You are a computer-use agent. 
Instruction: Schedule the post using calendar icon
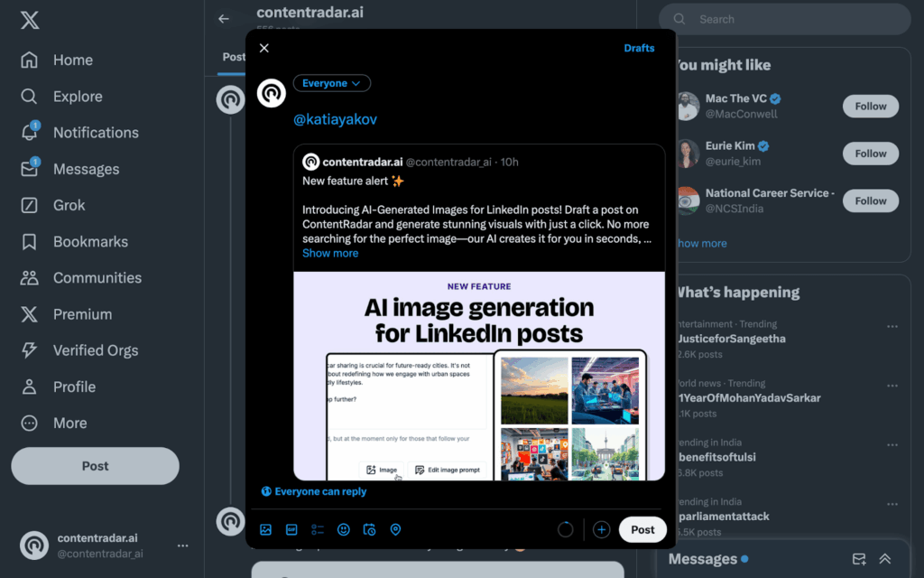369,530
